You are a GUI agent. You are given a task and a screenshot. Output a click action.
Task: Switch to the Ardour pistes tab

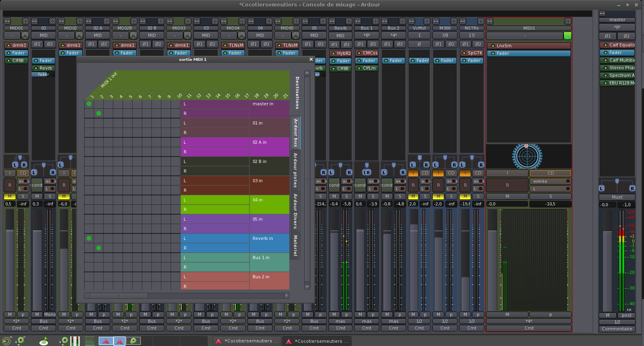[295, 170]
